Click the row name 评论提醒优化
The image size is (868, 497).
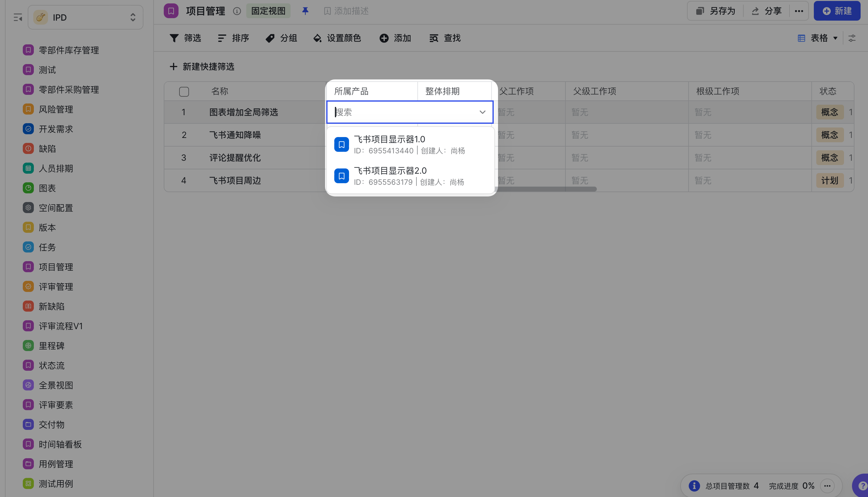(x=235, y=158)
